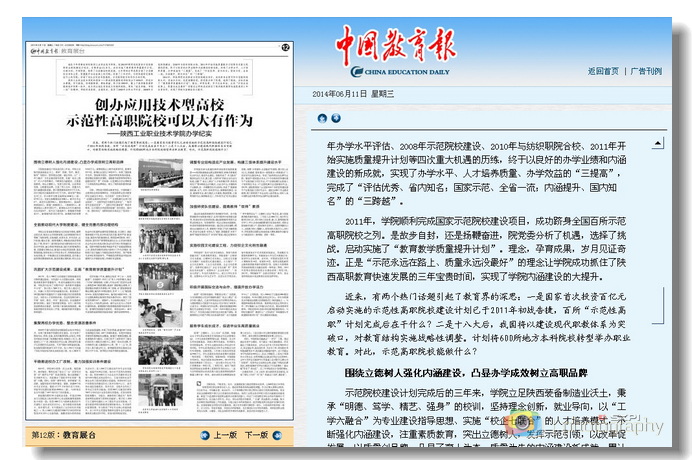This screenshot has width=692, height=460.
Task: Click the previous page arrow icon beside 上一版
Action: tap(202, 436)
